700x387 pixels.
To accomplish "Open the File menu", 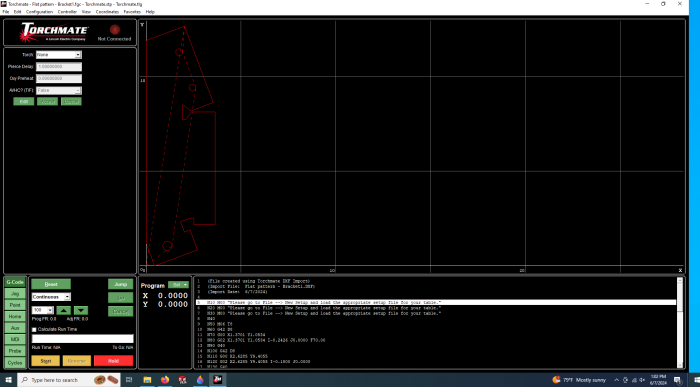I will click(6, 12).
